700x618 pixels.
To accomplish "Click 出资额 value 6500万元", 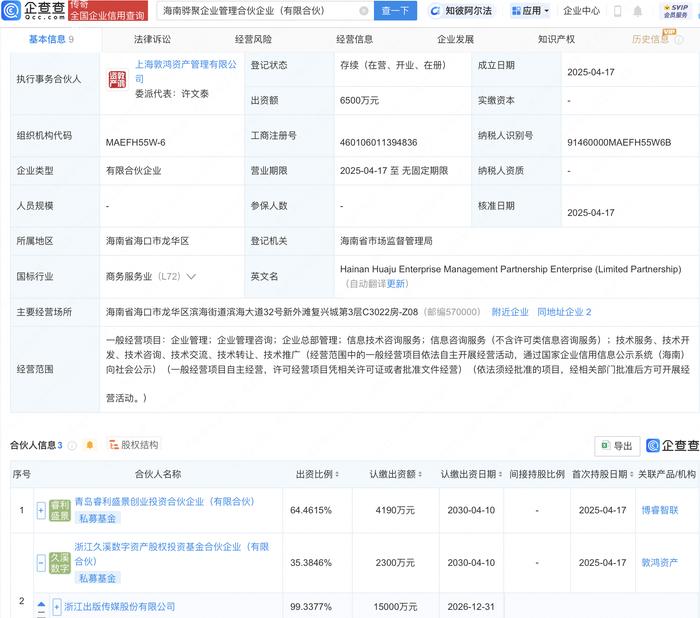I will click(359, 101).
